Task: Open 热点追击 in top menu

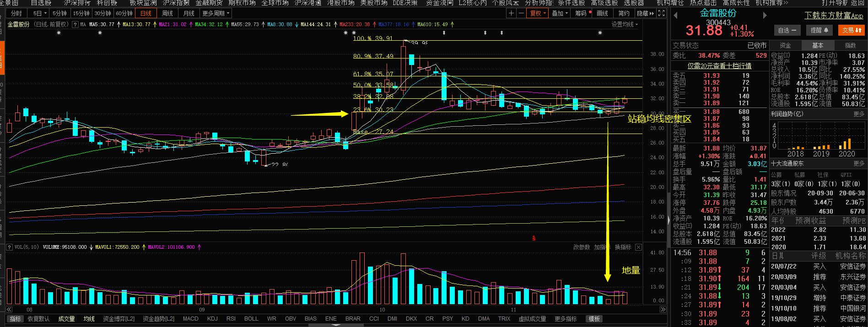Action: [703, 3]
